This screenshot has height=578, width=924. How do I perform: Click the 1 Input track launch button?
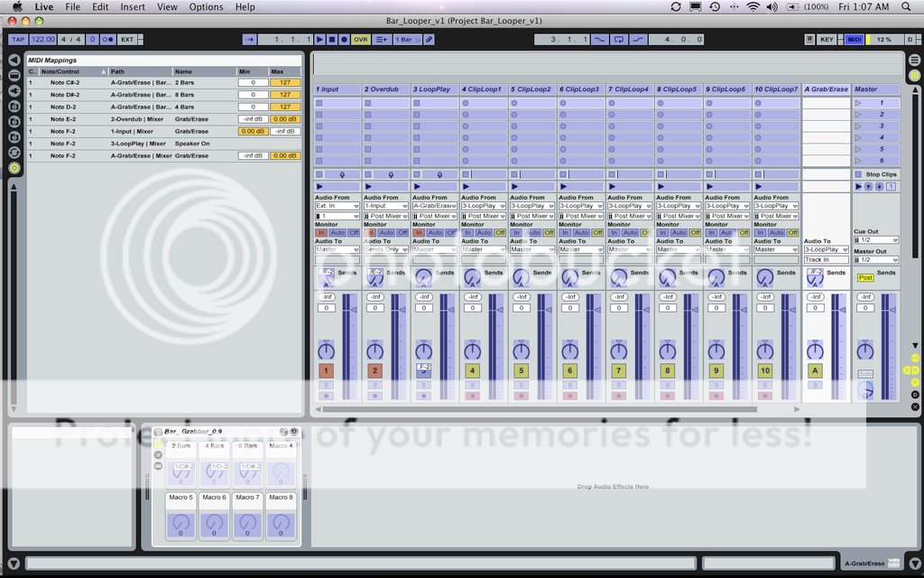[x=319, y=186]
